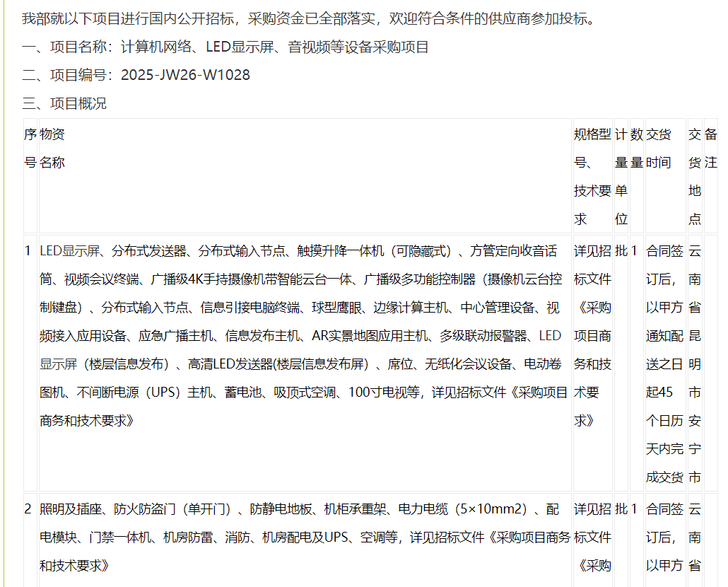Viewport: 728px width, 587px height.
Task: Click the quantity value 1 in row 1
Action: 634,249
